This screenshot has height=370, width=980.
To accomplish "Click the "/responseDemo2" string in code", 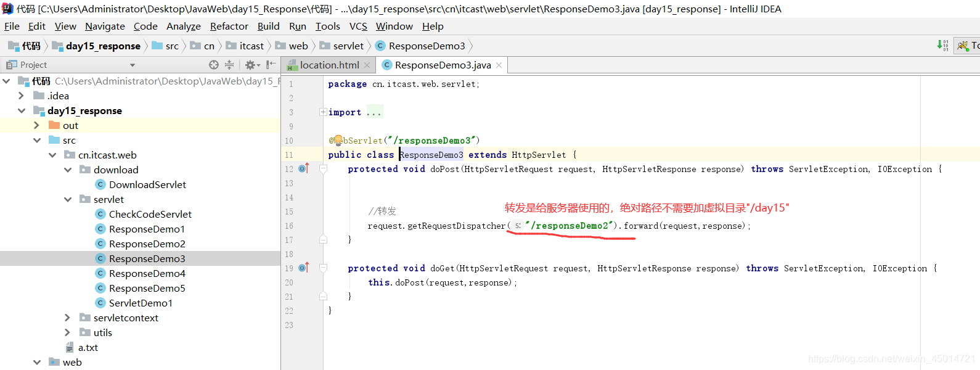I will 570,226.
